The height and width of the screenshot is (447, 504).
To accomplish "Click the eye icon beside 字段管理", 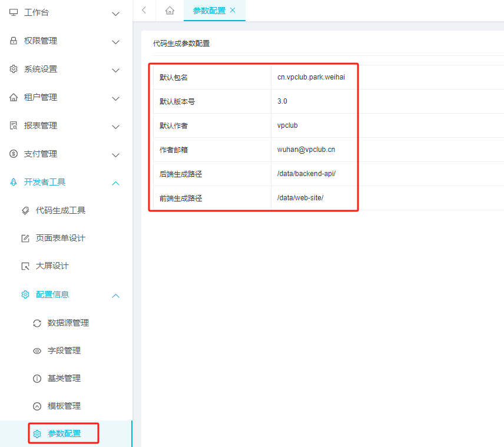I will pos(37,351).
